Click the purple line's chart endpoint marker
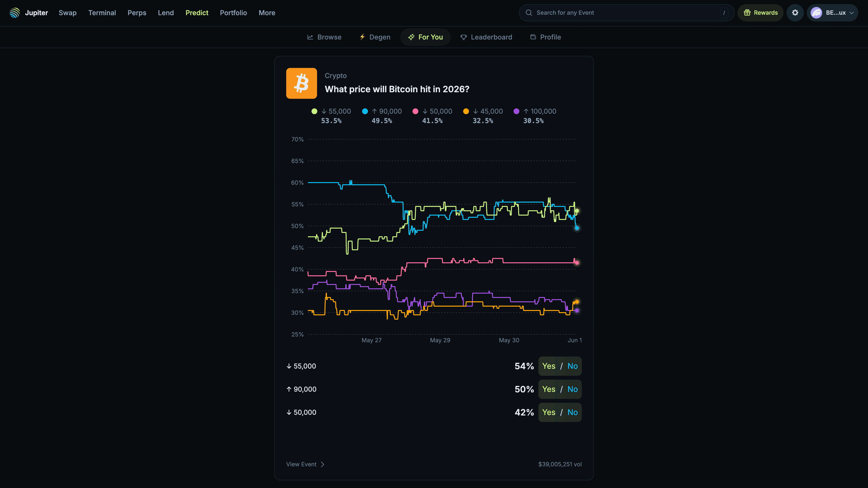Viewport: 868px width, 488px height. 577,311
